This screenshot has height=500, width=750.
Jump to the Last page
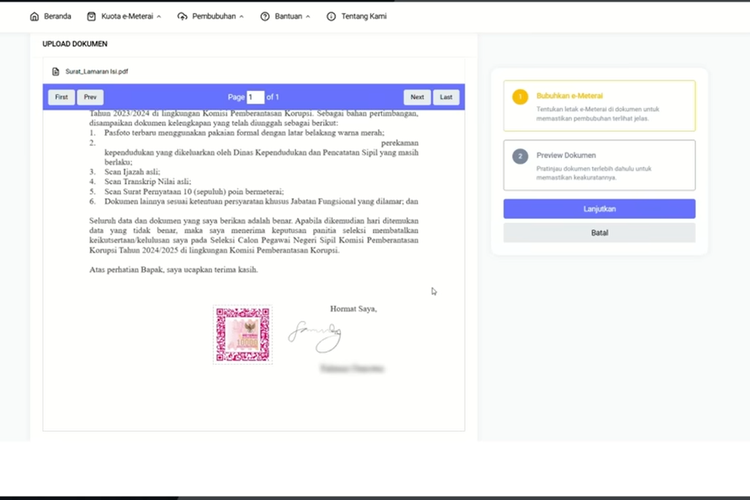tap(446, 97)
